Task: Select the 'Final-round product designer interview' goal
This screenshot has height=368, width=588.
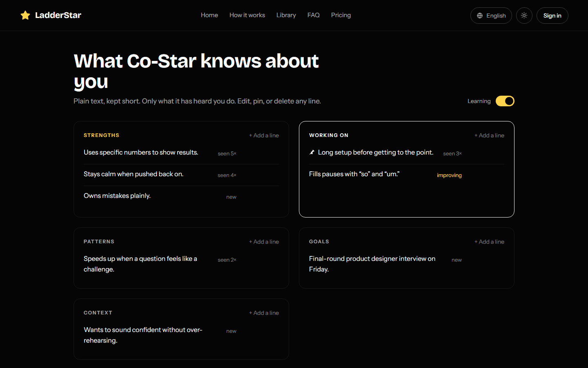Action: click(x=372, y=264)
